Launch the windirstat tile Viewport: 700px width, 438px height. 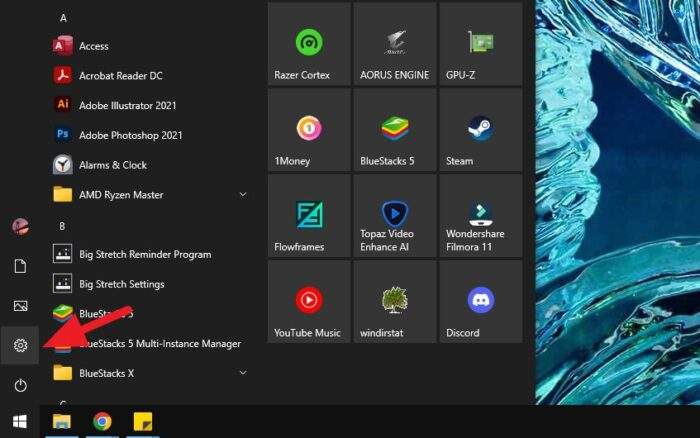[x=395, y=301]
